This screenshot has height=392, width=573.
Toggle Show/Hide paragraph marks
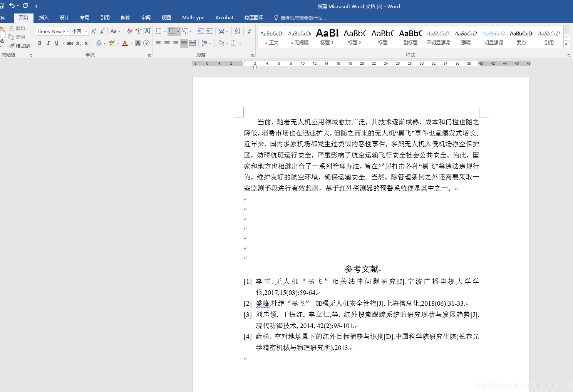[250, 31]
